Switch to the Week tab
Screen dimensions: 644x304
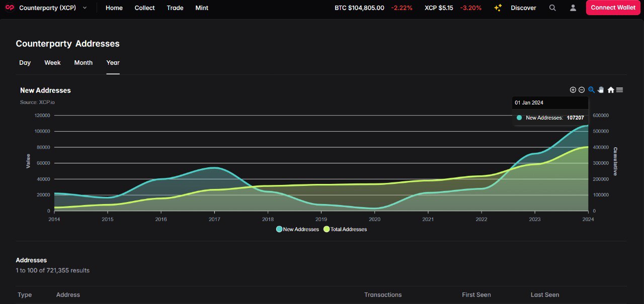52,63
